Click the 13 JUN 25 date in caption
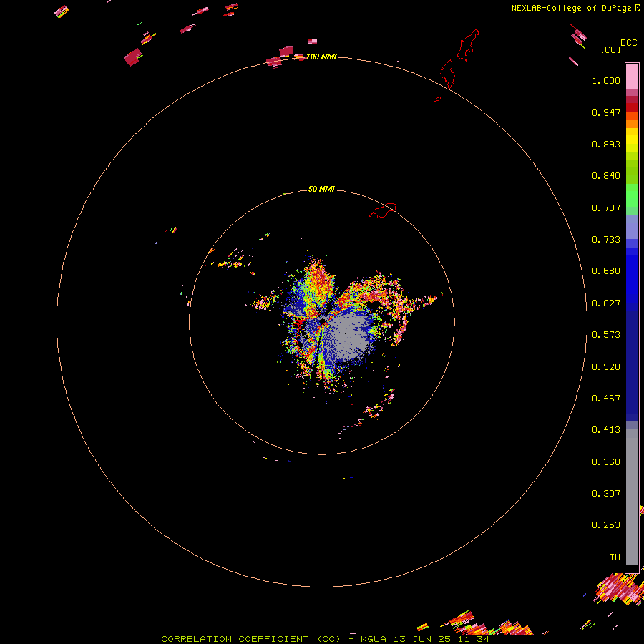 pyautogui.click(x=422, y=639)
